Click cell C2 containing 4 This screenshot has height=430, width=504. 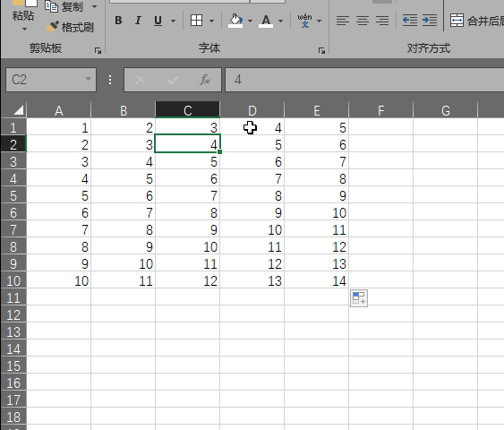point(188,144)
